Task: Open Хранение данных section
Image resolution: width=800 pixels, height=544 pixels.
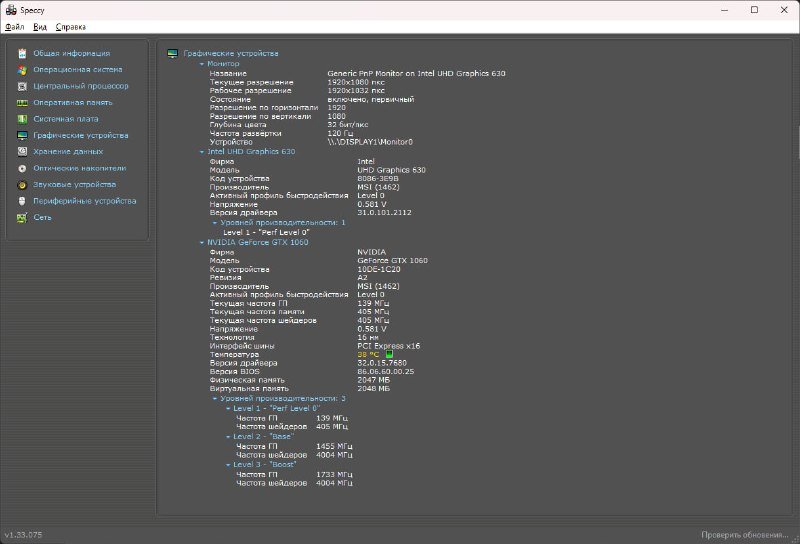Action: point(68,152)
